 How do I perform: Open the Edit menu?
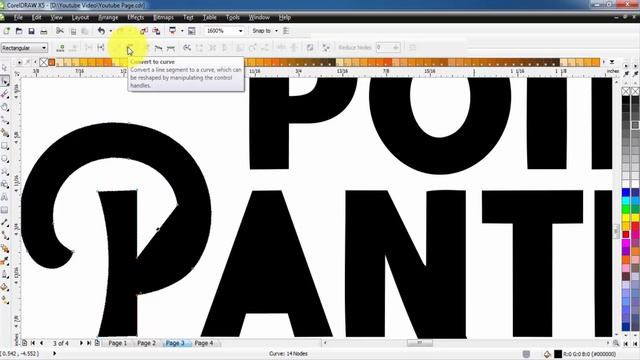(36, 18)
